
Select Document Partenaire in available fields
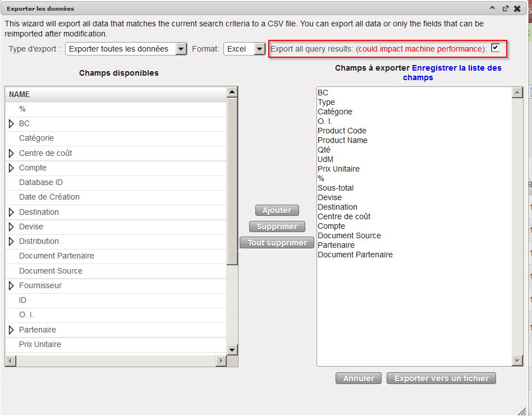pos(116,256)
